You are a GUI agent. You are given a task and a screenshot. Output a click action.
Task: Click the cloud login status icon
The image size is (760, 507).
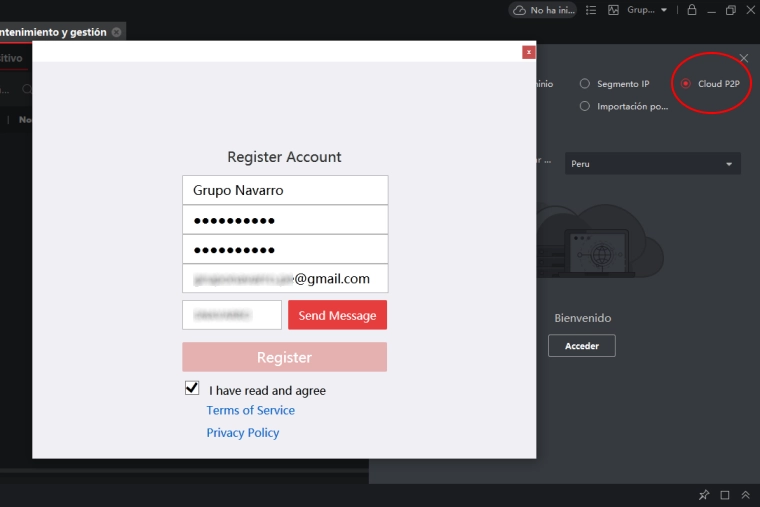519,10
